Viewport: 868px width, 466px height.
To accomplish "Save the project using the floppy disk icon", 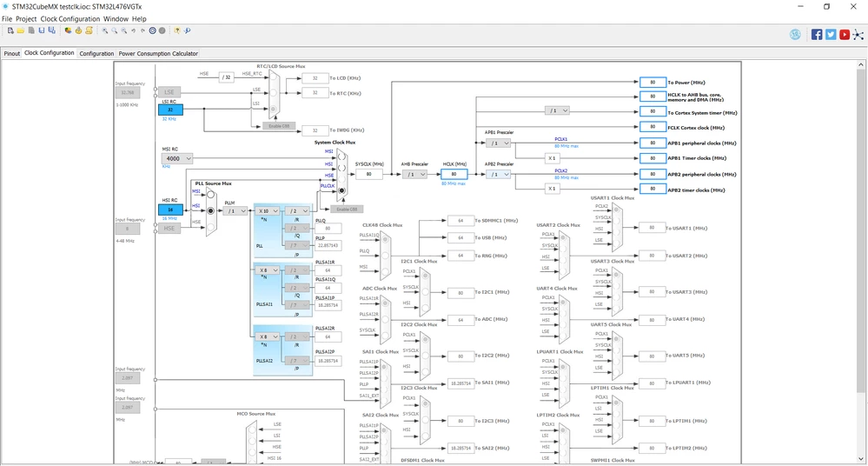I will [42, 30].
